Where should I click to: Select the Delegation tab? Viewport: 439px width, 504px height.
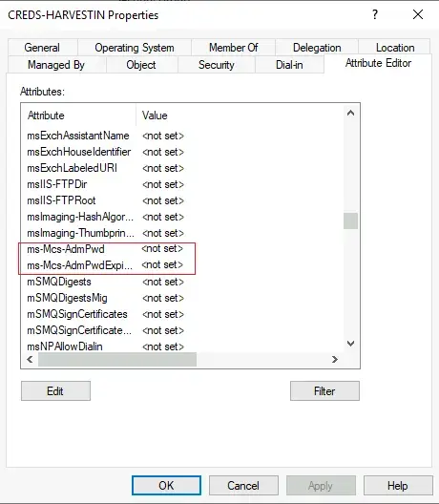tap(317, 48)
